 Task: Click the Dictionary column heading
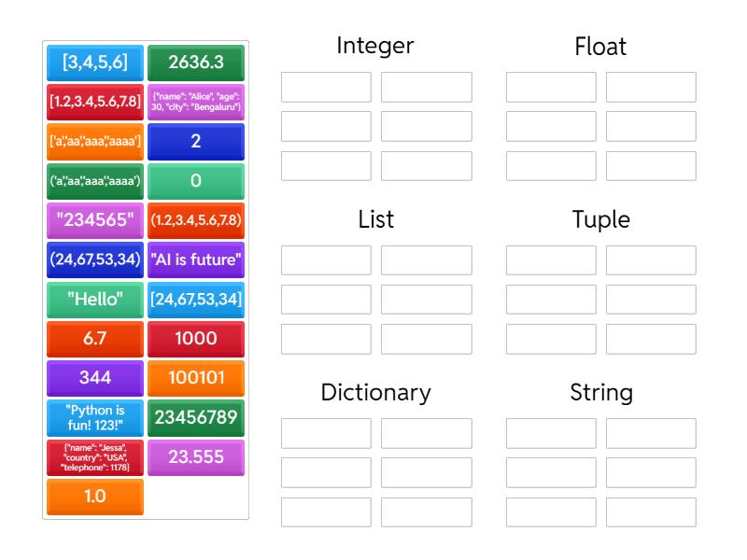[x=377, y=393]
